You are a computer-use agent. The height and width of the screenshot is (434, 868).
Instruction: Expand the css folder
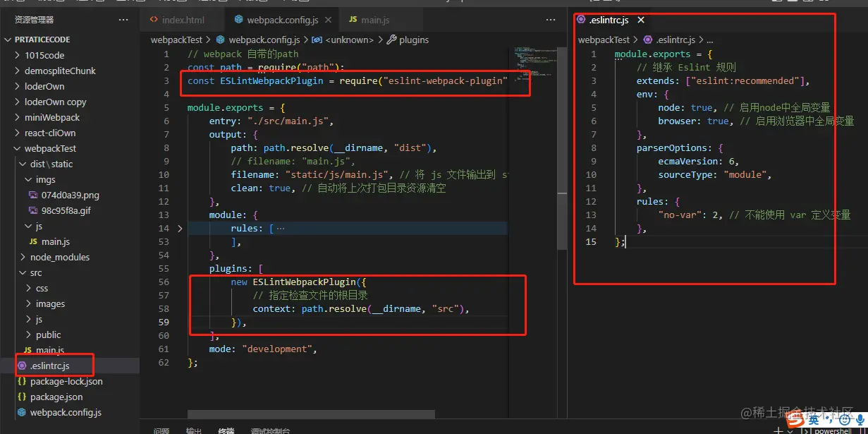coord(70,288)
